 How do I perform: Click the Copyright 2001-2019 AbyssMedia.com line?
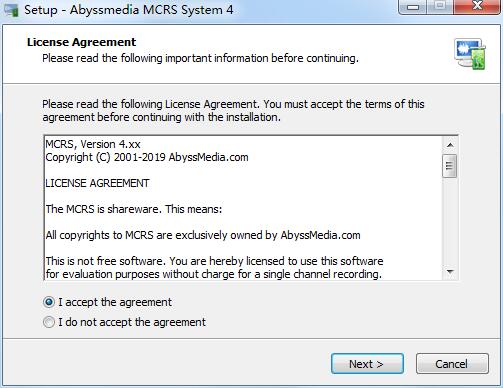tap(147, 157)
